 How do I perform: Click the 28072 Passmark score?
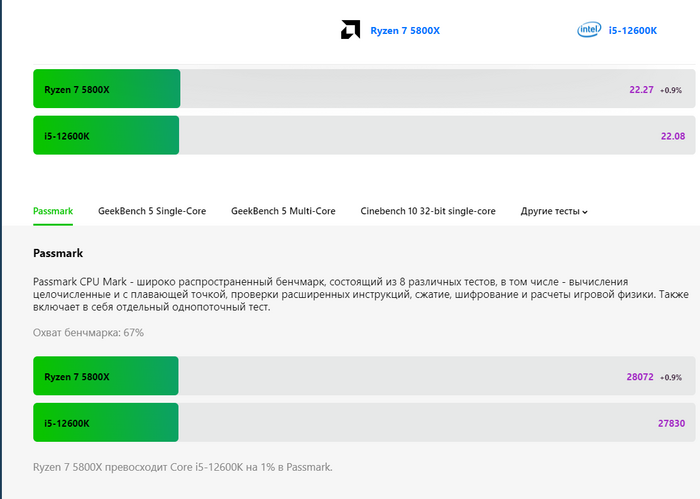(640, 377)
